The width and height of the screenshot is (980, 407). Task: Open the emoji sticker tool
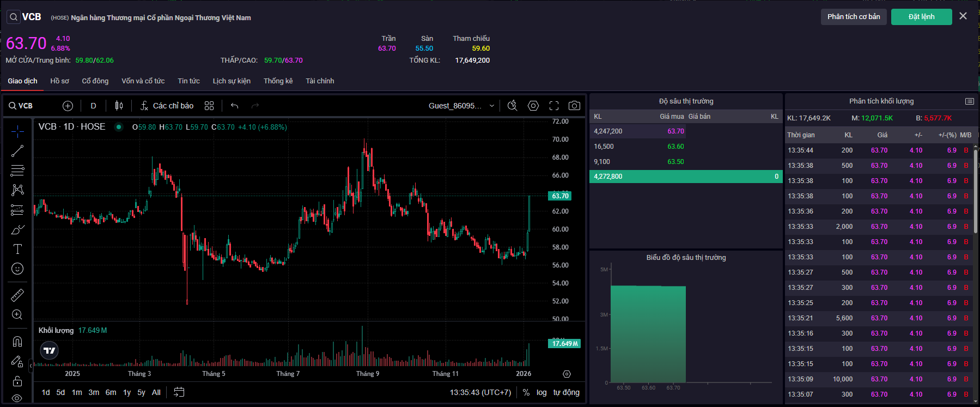(17, 269)
